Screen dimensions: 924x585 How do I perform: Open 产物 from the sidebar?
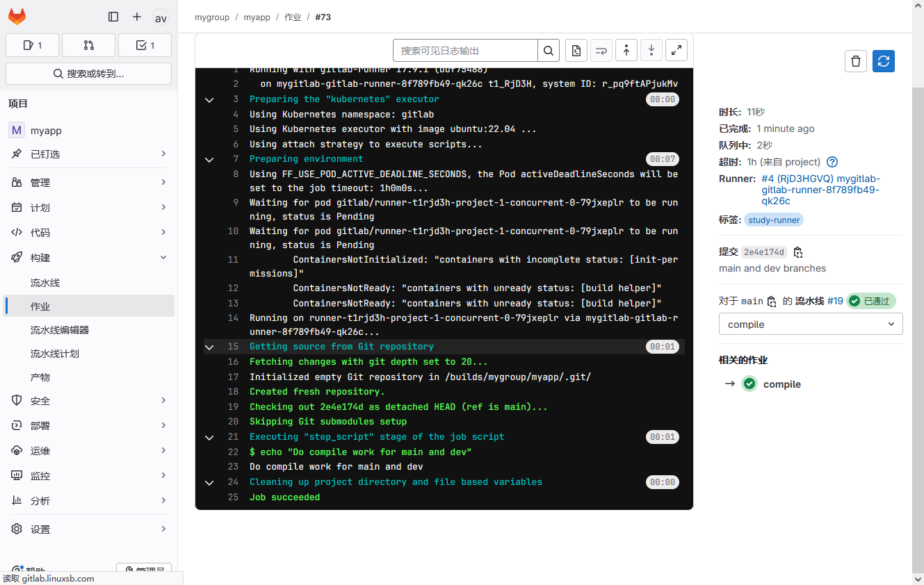(88, 377)
